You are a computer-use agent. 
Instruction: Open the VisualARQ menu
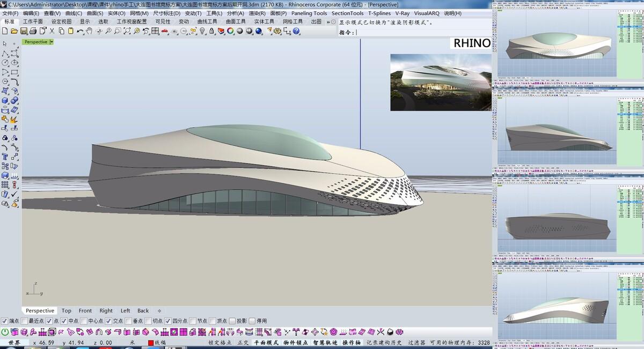click(x=427, y=13)
